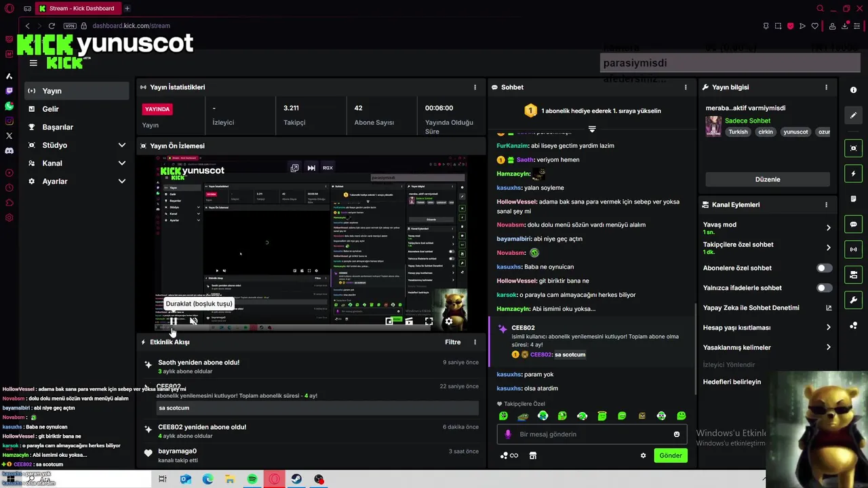Image resolution: width=868 pixels, height=488 pixels.
Task: Expand Hesap yaşı kısıtlaması options
Action: click(828, 327)
